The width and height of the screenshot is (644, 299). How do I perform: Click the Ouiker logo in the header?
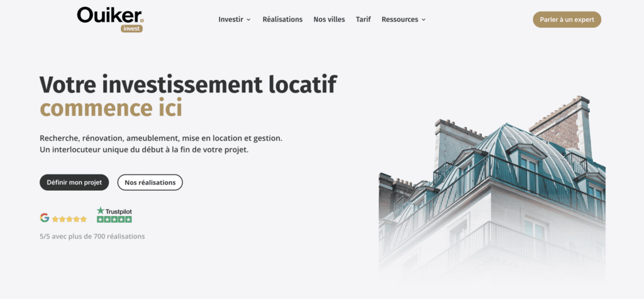pos(109,15)
